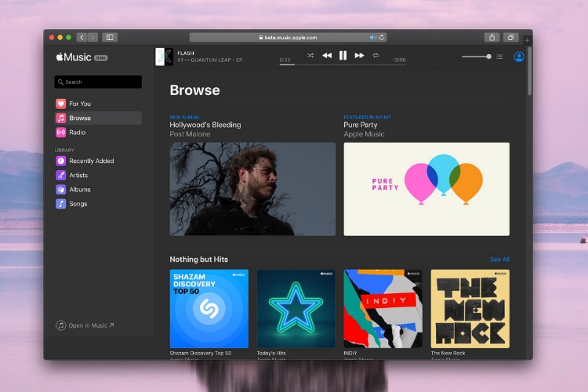The image size is (588, 392).
Task: Open The New Rock playlist artwork
Action: coord(470,309)
